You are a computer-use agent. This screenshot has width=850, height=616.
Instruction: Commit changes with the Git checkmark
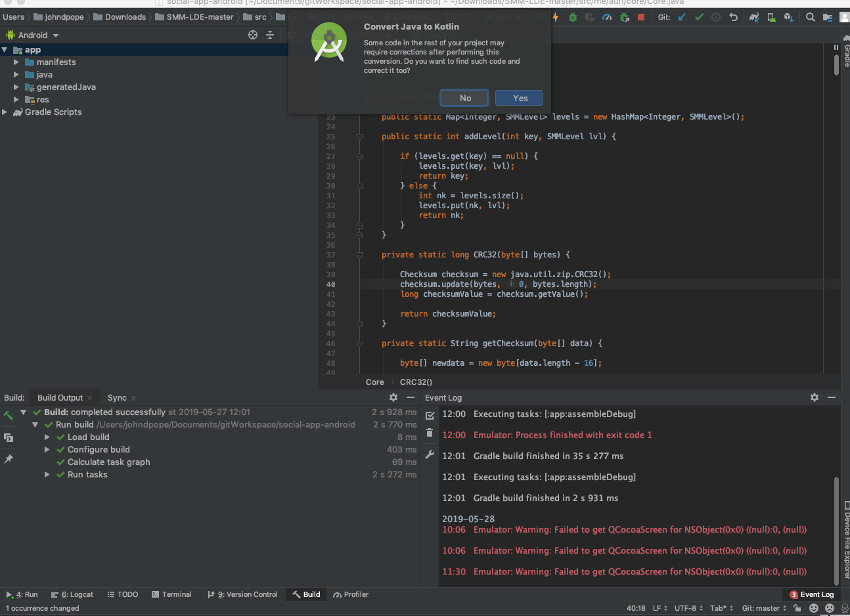pos(699,17)
